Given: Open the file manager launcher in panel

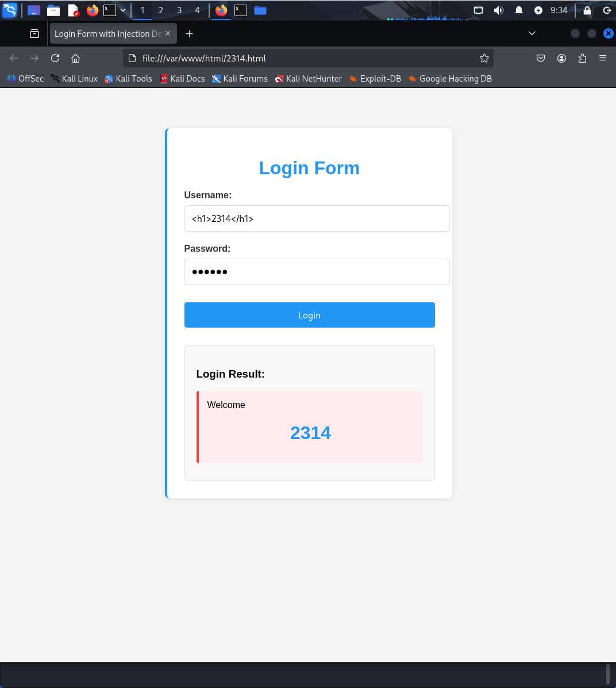Looking at the screenshot, I should coord(53,10).
